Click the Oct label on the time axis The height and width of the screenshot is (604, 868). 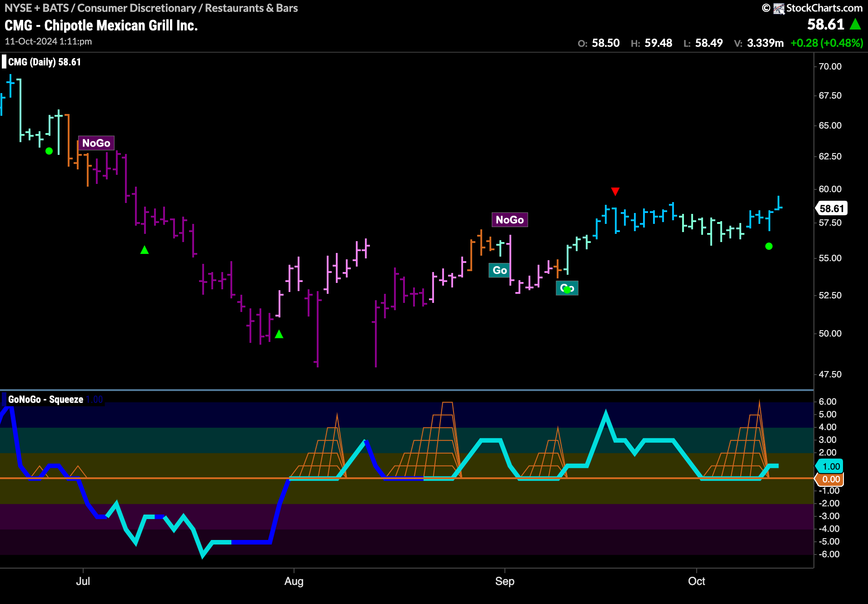click(x=697, y=581)
